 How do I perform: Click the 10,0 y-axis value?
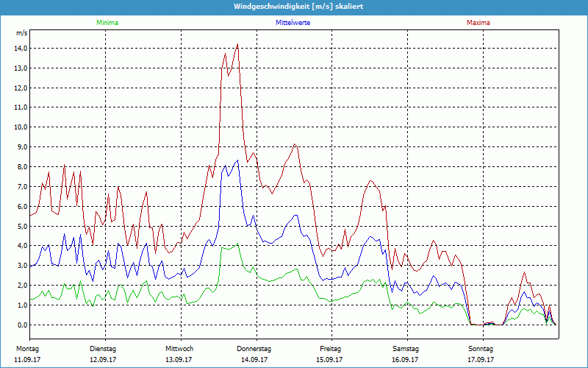click(21, 127)
